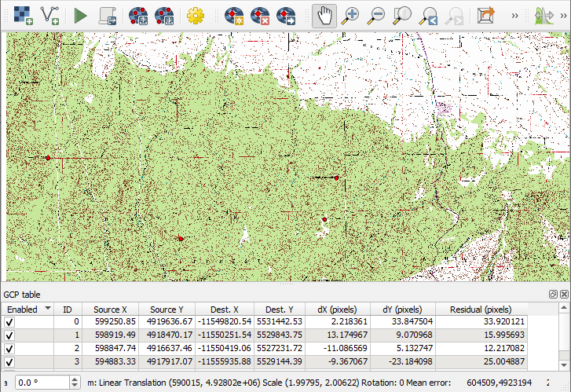Click the Open Raster toolbar icon

pos(23,15)
